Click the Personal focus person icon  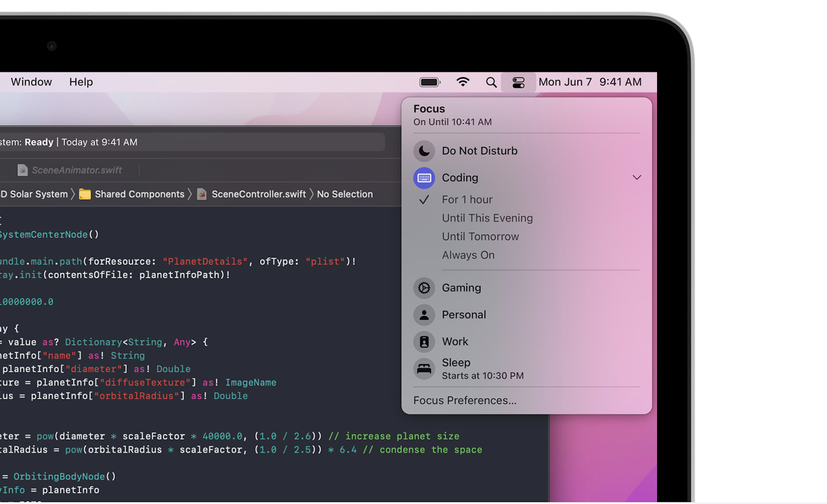424,314
